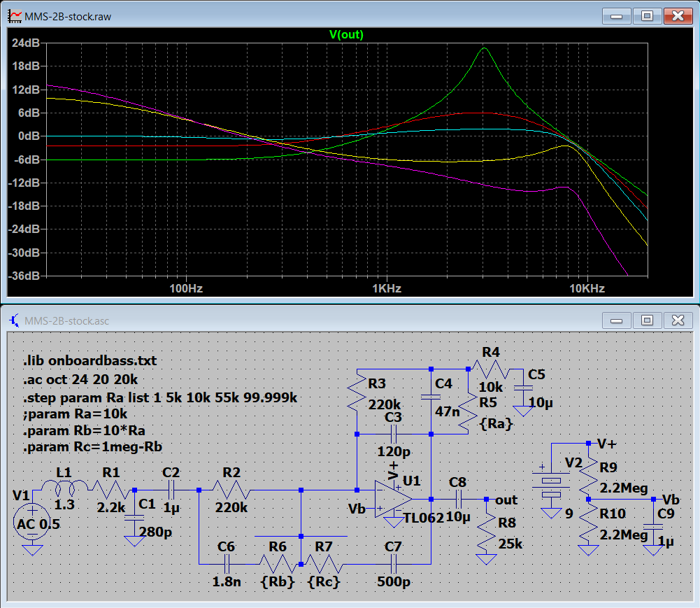This screenshot has height=608, width=700.
Task: Click the 'out' net label
Action: pyautogui.click(x=506, y=500)
